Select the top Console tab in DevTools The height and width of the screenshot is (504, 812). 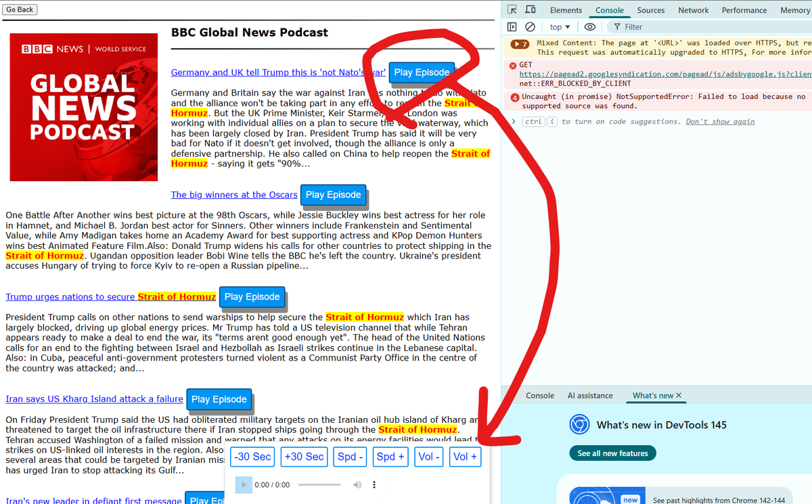(610, 10)
